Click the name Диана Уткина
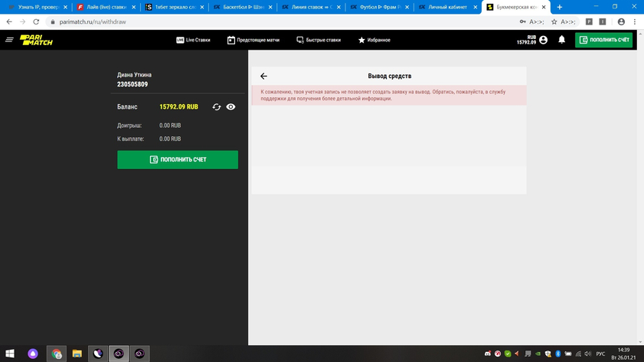 point(134,75)
